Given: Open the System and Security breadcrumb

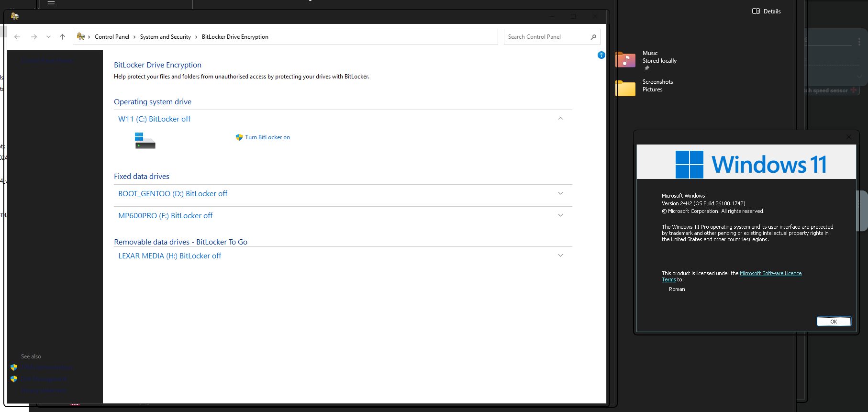Looking at the screenshot, I should coord(165,37).
